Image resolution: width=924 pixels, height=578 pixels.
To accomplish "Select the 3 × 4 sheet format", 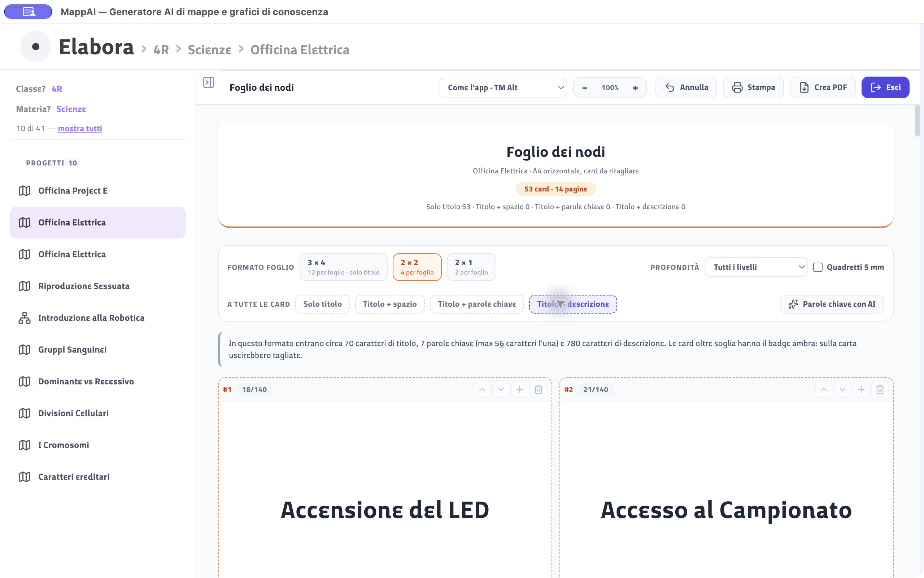I will (x=343, y=267).
